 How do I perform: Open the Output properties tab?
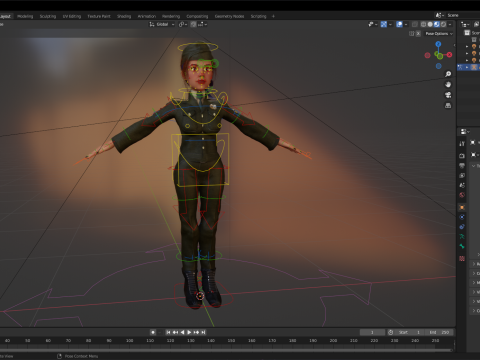(x=462, y=165)
